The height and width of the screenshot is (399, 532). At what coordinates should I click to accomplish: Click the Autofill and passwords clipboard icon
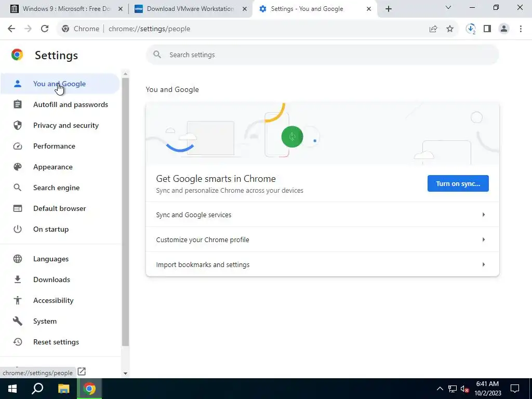point(18,104)
